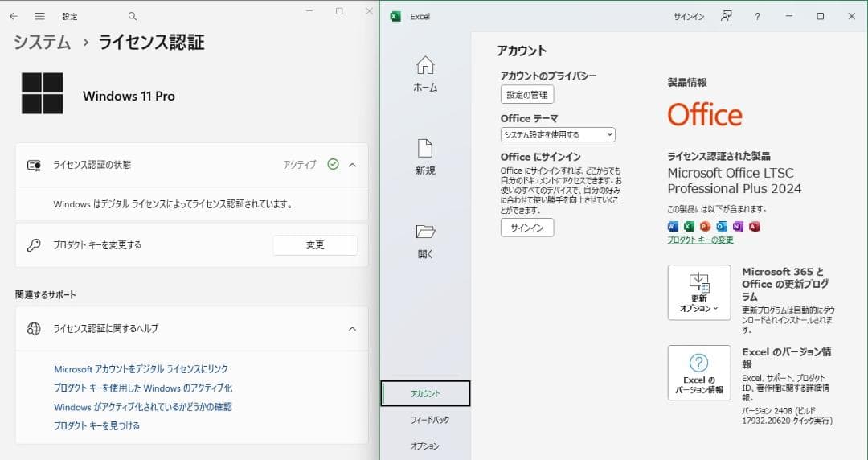This screenshot has height=460, width=868.
Task: Click the Excel app icon in title bar
Action: [395, 17]
